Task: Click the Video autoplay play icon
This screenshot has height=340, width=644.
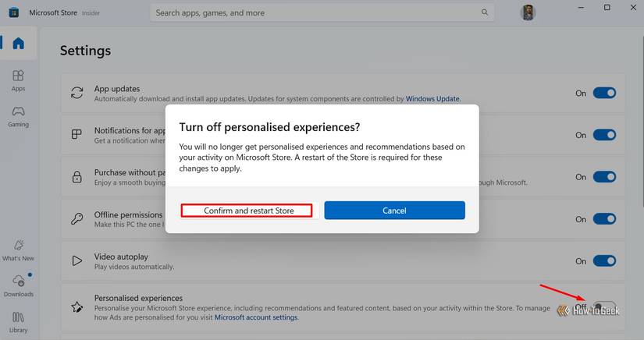Action: coord(76,260)
